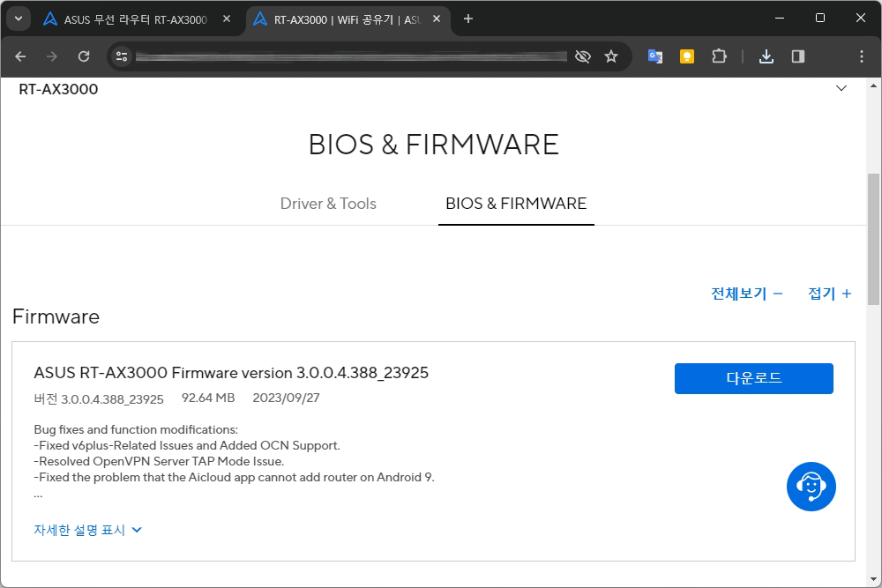This screenshot has width=882, height=588.
Task: Show browser downloads
Action: (x=766, y=56)
